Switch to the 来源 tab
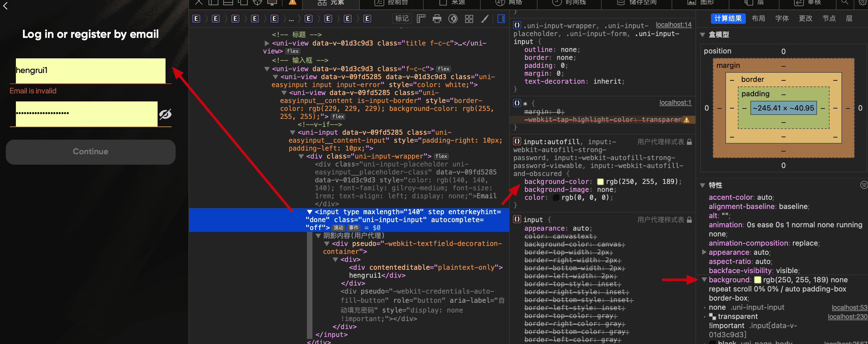868x344 pixels. 451,3
